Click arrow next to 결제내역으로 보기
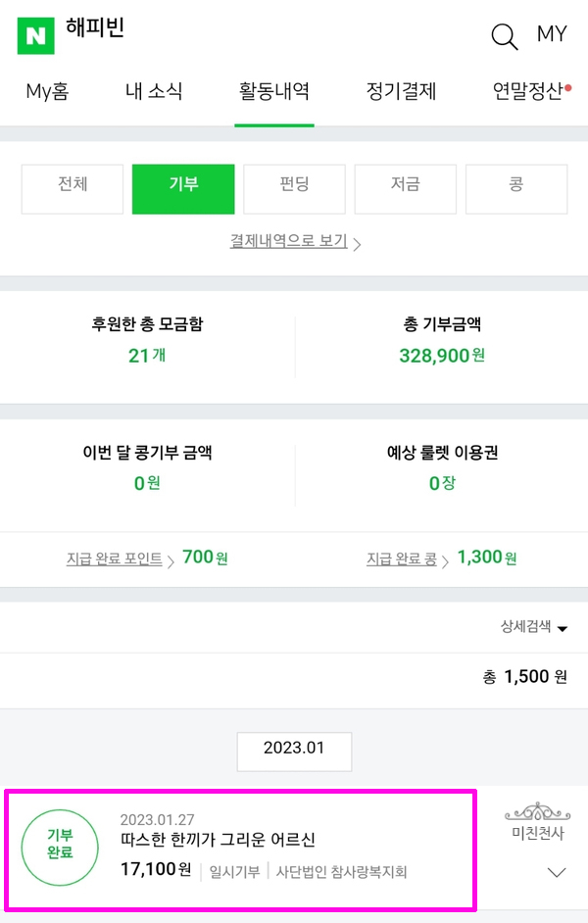The width and height of the screenshot is (588, 923). point(357,243)
